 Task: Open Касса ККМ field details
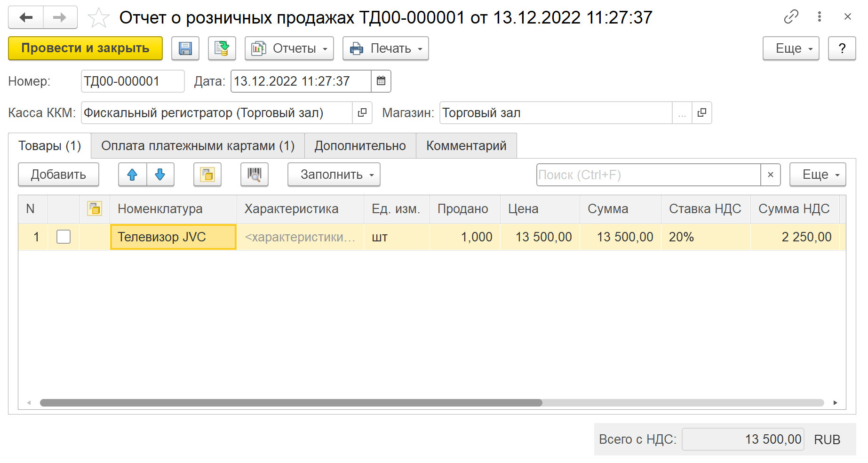(x=362, y=113)
